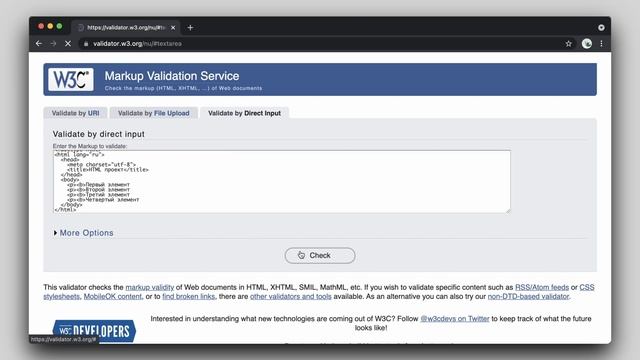Open the CSS stylesheets link
The image size is (640, 360).
click(587, 287)
